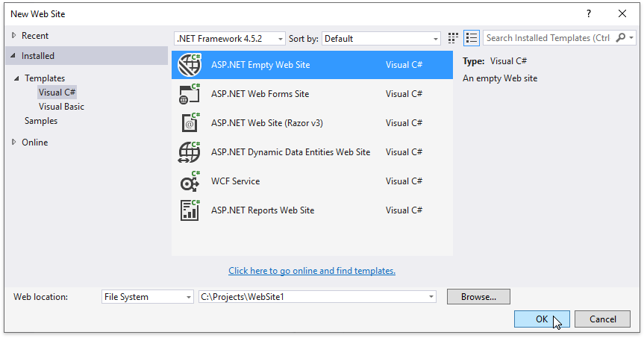The height and width of the screenshot is (338, 644).
Task: Click the Cancel button
Action: point(602,319)
